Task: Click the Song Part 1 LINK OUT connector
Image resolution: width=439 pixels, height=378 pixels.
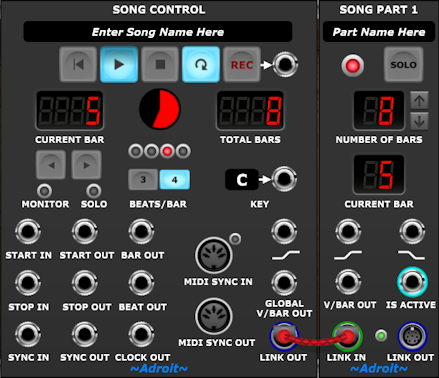Action: coord(413,336)
